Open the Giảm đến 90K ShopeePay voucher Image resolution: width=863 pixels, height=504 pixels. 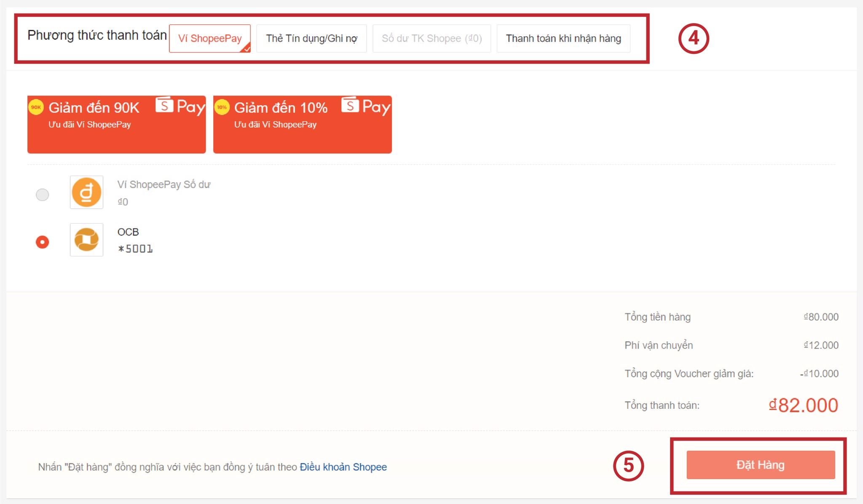click(117, 124)
